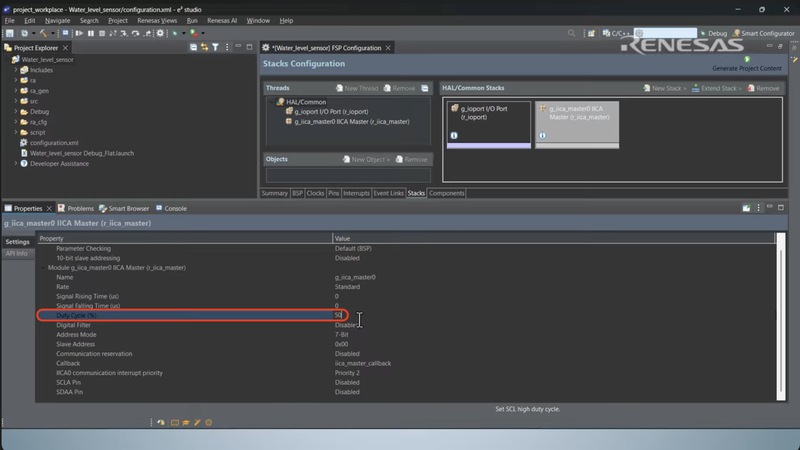The image size is (800, 450).
Task: Expand the script folder
Action: pos(16,132)
